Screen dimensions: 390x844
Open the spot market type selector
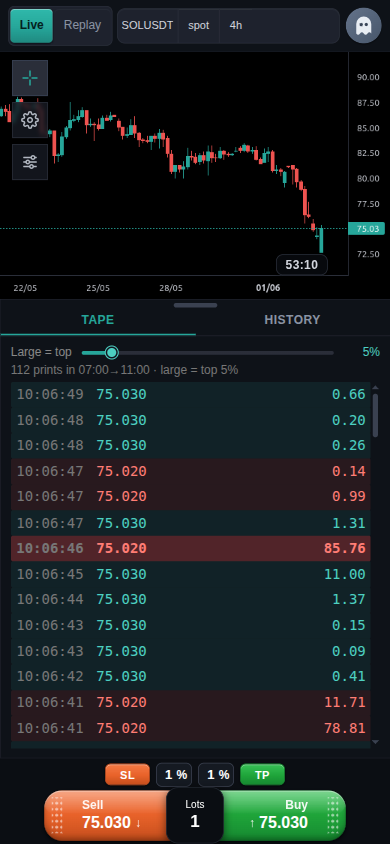(198, 25)
